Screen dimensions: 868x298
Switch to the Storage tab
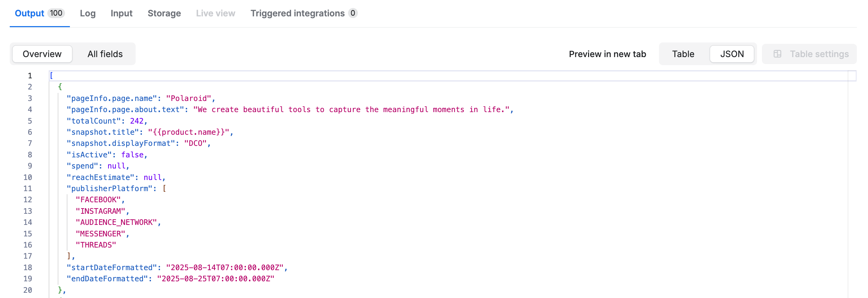pos(164,13)
